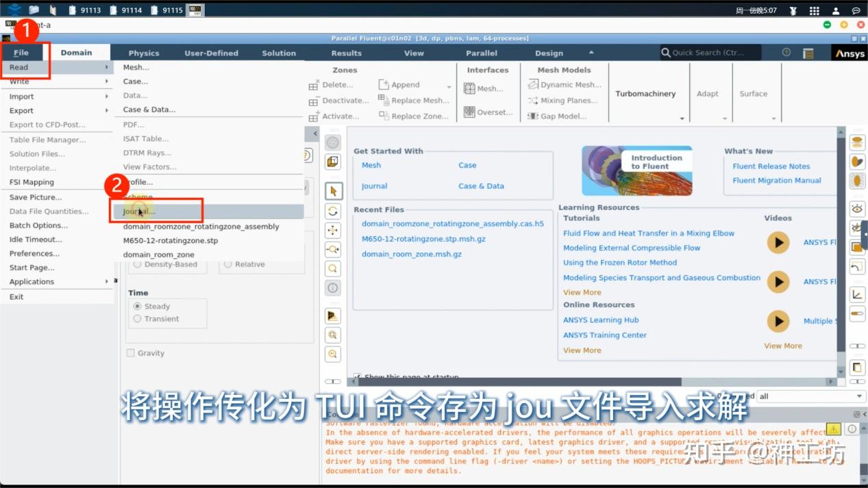Click the projection cube view icon

(333, 162)
